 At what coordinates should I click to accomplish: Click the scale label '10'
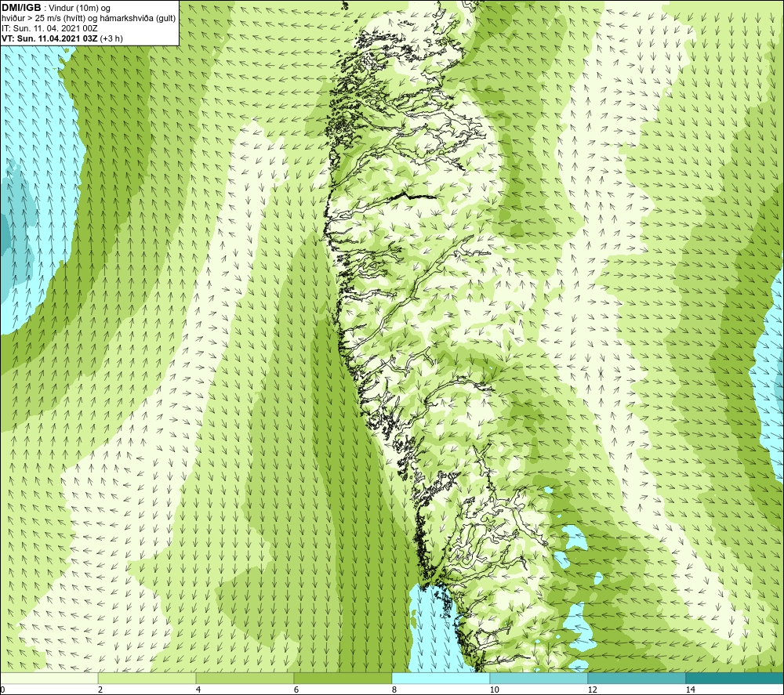click(494, 690)
